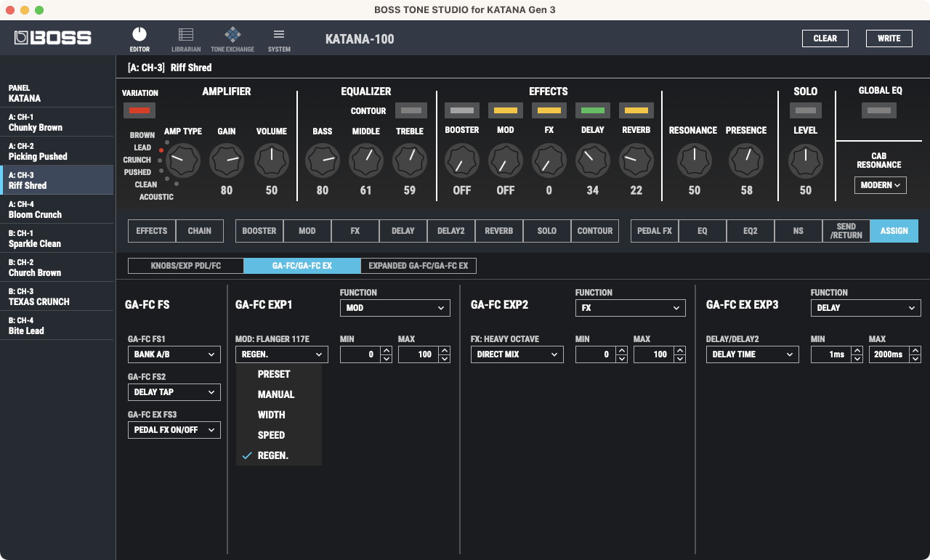Click the amplifier Volume knob
The image size is (930, 560).
click(272, 161)
